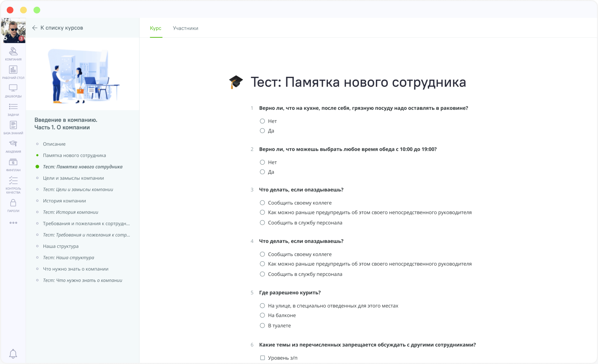Select "Нет" for question about dirty dishes
598x364 pixels.
pyautogui.click(x=262, y=121)
